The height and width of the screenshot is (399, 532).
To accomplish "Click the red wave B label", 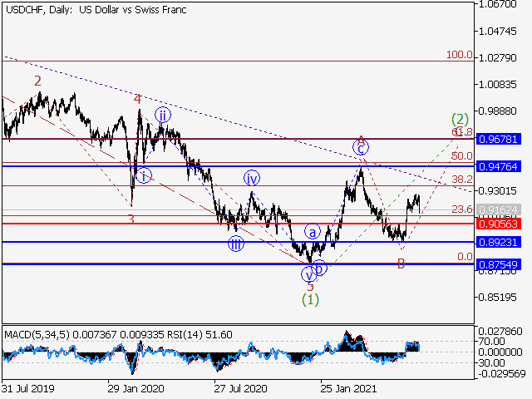I will click(x=401, y=264).
